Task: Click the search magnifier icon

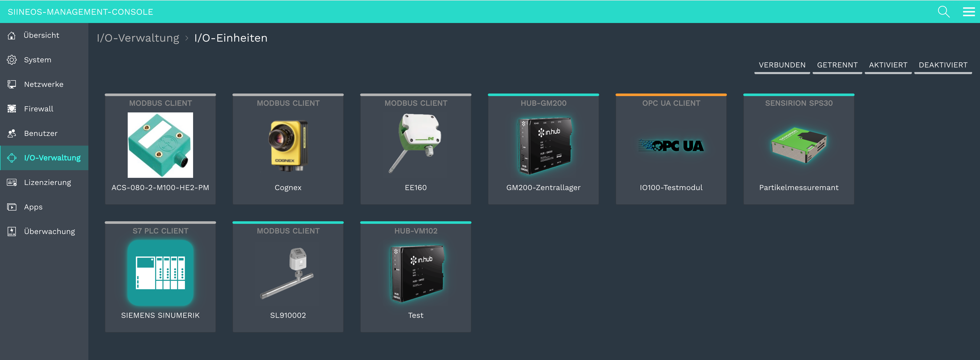Action: pyautogui.click(x=943, y=12)
